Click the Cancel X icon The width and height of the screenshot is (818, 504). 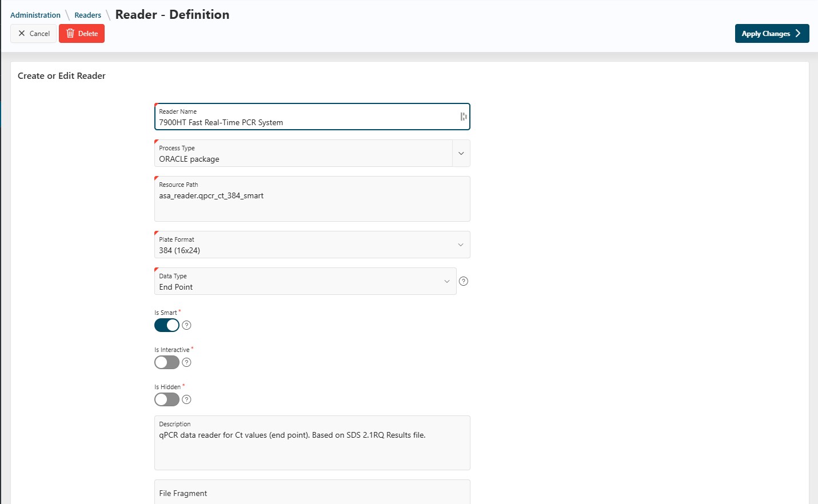point(22,34)
